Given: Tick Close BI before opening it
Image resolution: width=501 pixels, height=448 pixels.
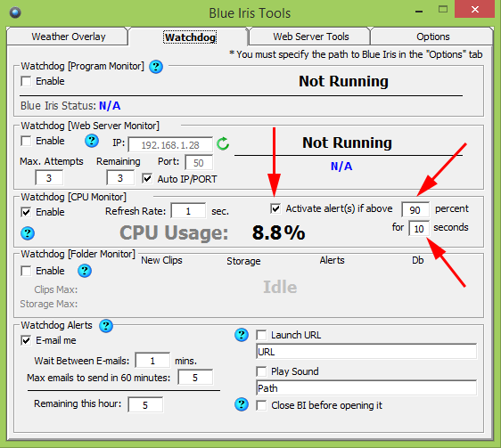Looking at the screenshot, I should (261, 405).
